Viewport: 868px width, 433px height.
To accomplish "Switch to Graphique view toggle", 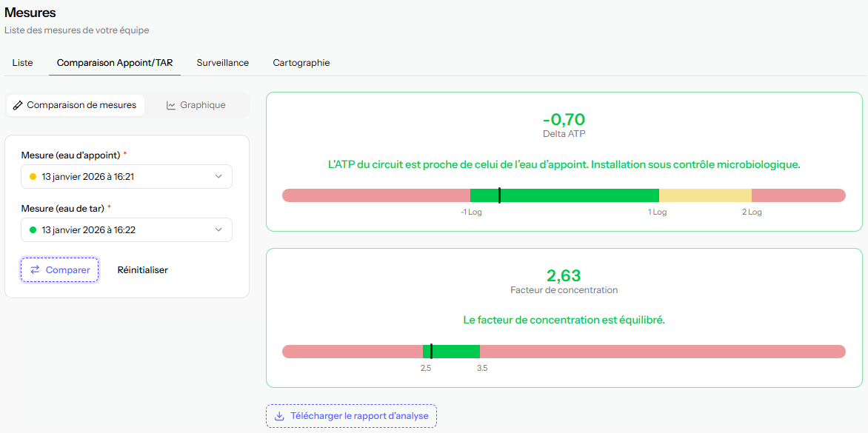I will click(196, 105).
